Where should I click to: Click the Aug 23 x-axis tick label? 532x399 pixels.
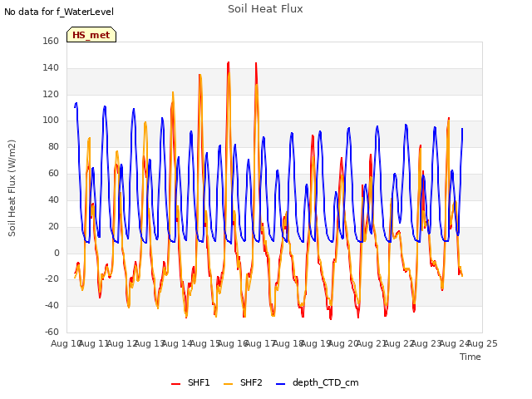pyautogui.click(x=426, y=343)
